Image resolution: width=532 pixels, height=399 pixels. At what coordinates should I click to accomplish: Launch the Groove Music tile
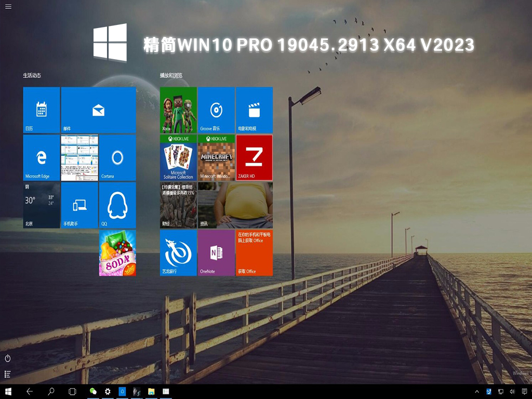(216, 110)
